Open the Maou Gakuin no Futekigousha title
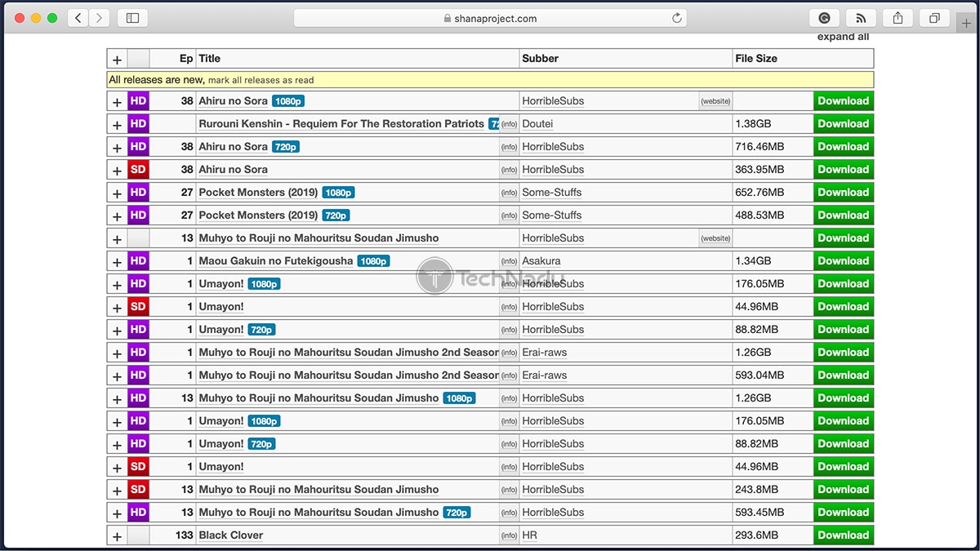 276,261
